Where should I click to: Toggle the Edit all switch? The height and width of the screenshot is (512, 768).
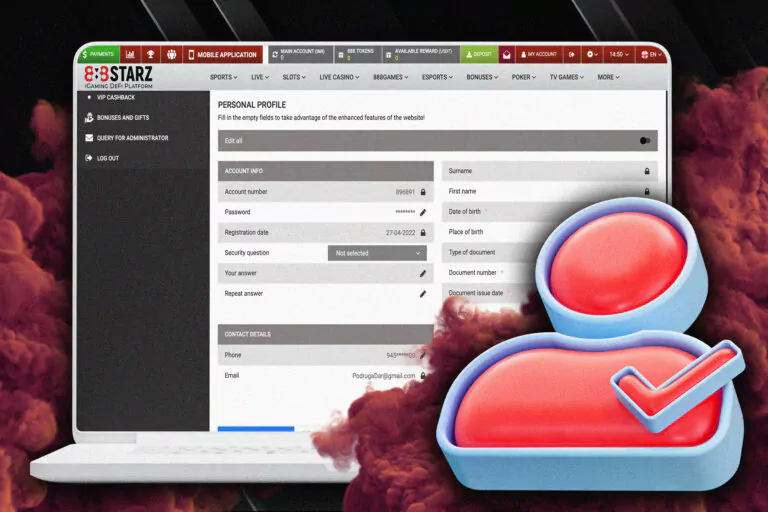click(x=645, y=141)
